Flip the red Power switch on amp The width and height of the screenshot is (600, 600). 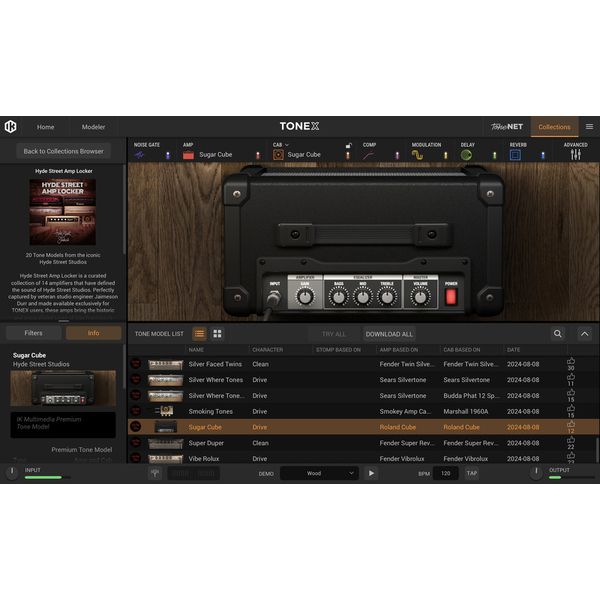(x=451, y=297)
